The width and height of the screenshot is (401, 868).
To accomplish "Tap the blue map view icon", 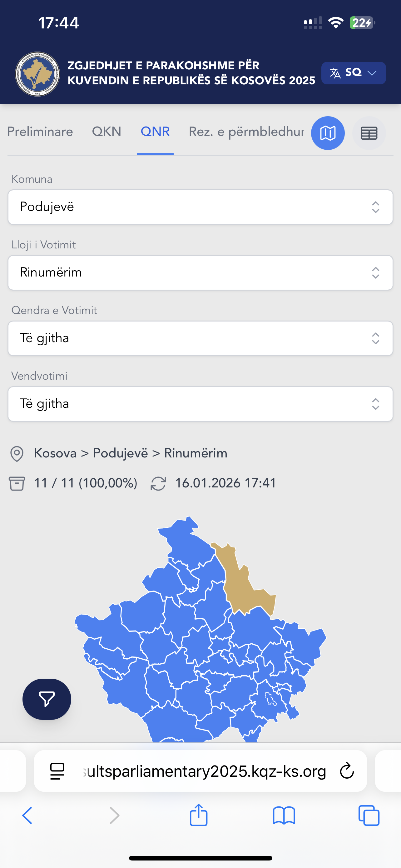I will click(328, 133).
